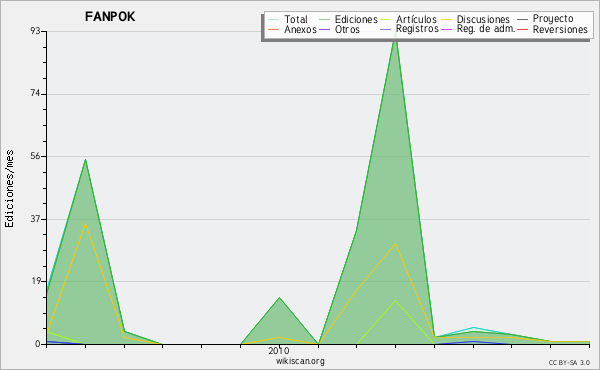Click the 19 y-axis value
Image resolution: width=600 pixels, height=370 pixels.
coord(36,281)
